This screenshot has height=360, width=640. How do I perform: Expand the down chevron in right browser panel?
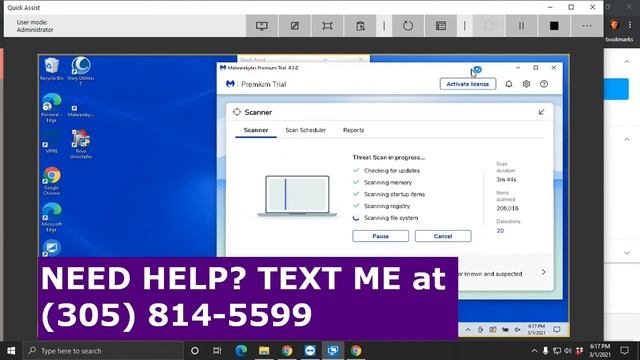[x=627, y=253]
